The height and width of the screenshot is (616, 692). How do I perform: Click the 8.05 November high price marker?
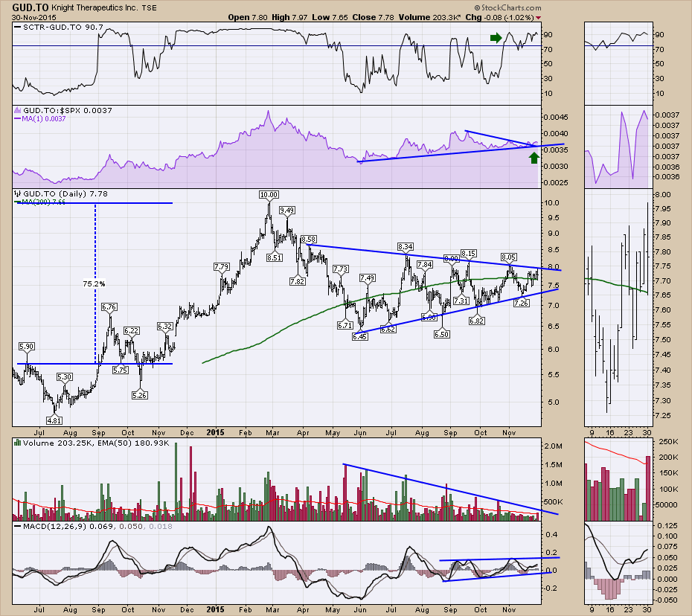point(509,257)
